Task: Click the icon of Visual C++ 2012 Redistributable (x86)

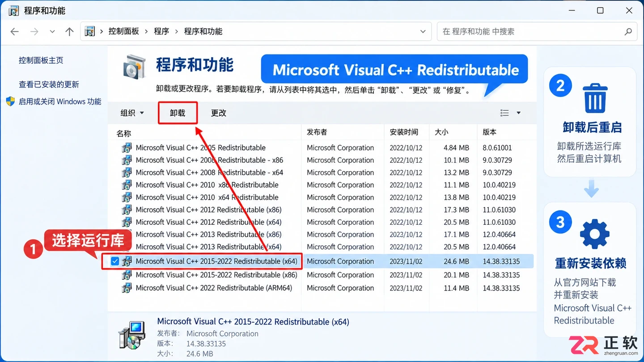Action: coord(127,210)
